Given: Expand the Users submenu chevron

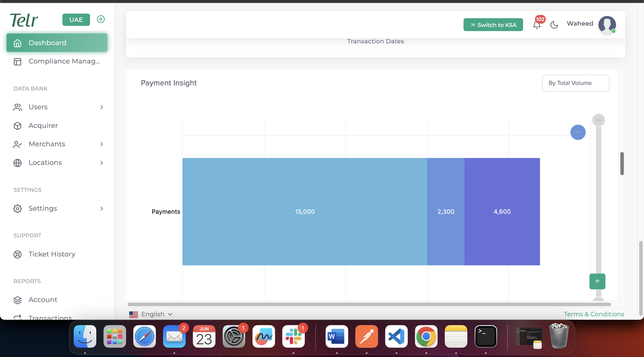Looking at the screenshot, I should click(101, 107).
